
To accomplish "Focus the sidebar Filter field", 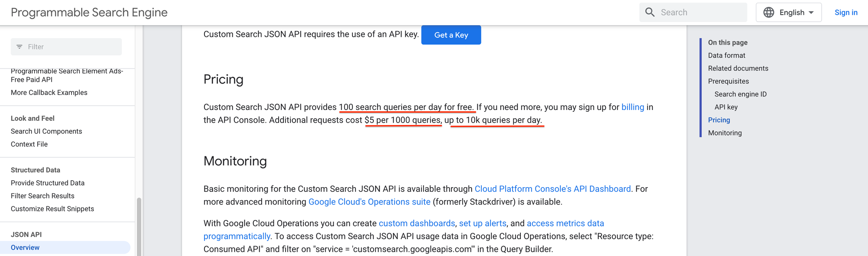I will (x=66, y=47).
